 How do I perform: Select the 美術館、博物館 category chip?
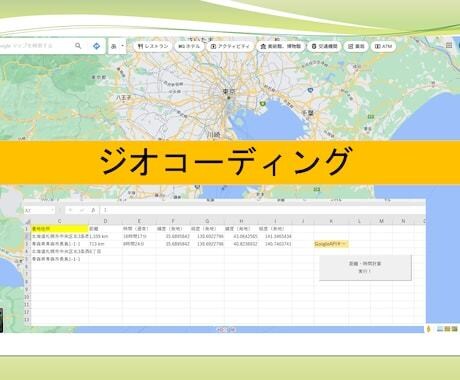coord(281,46)
